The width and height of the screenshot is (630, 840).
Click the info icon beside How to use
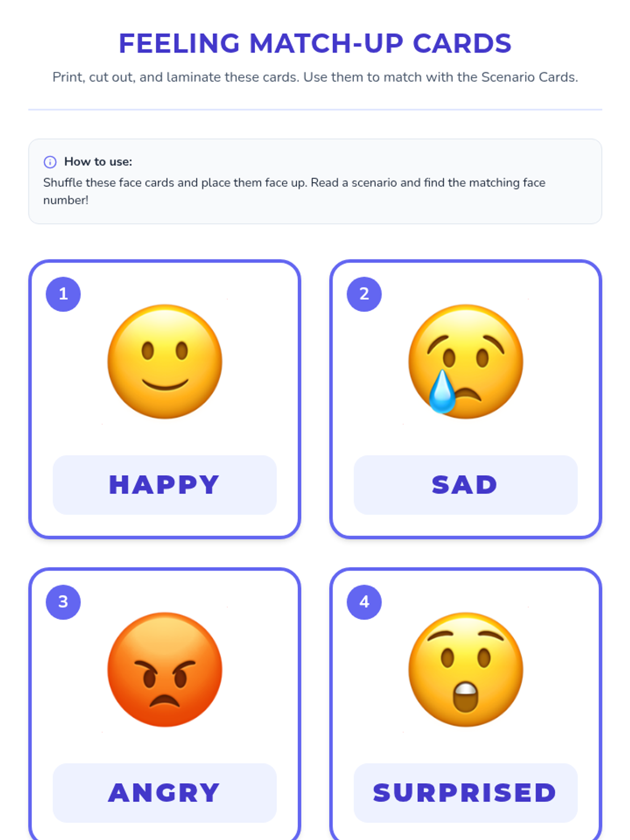50,162
